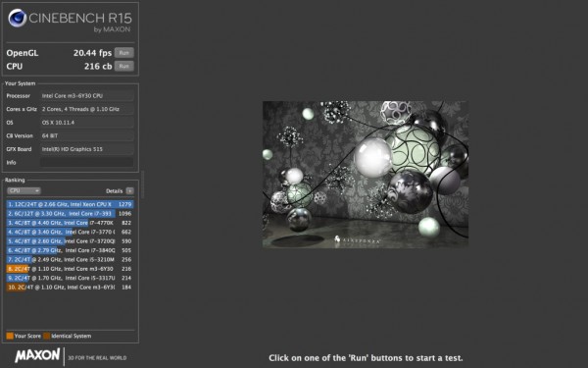This screenshot has width=588, height=368.
Task: Click the orange Your Score legend swatch
Action: coord(10,336)
